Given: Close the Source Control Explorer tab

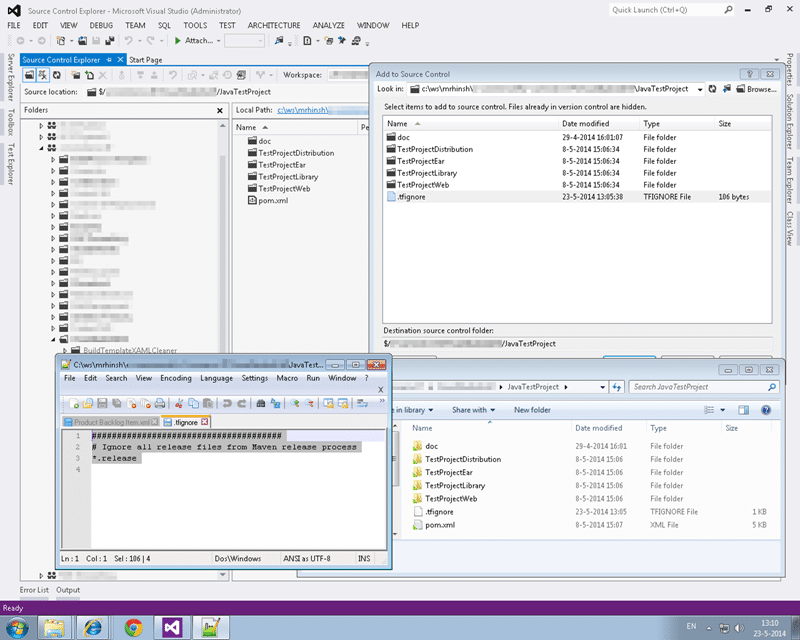Looking at the screenshot, I should pyautogui.click(x=120, y=60).
